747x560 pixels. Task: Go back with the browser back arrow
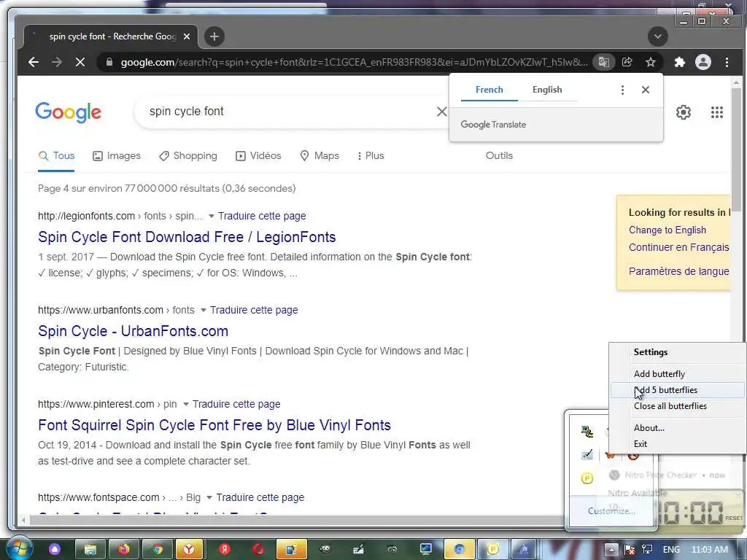34,63
